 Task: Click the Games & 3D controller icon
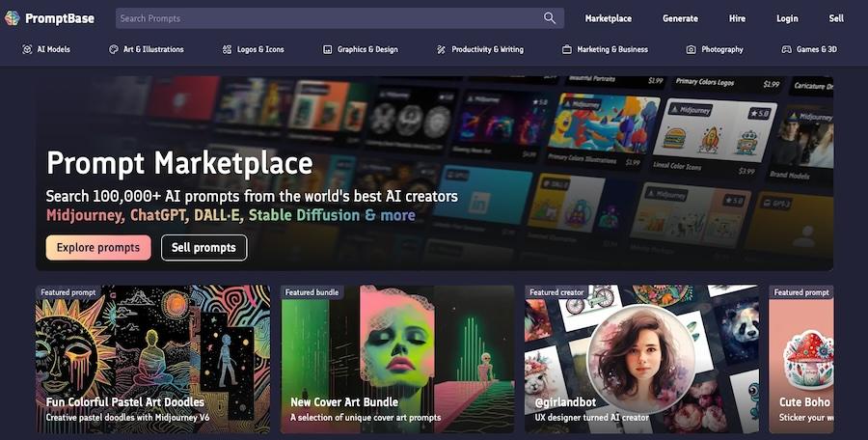pos(786,49)
